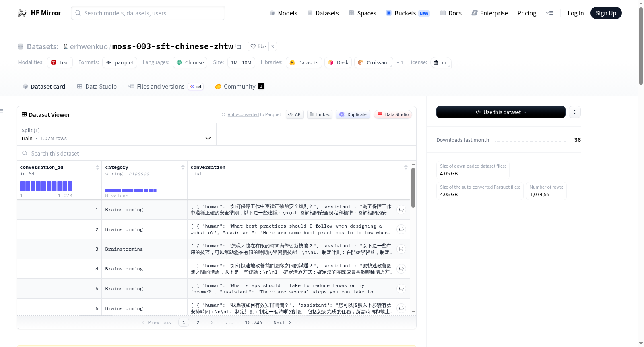Screen dimensions: 644x347
Task: Expand JSON of row 4 conversation
Action: coord(401,269)
